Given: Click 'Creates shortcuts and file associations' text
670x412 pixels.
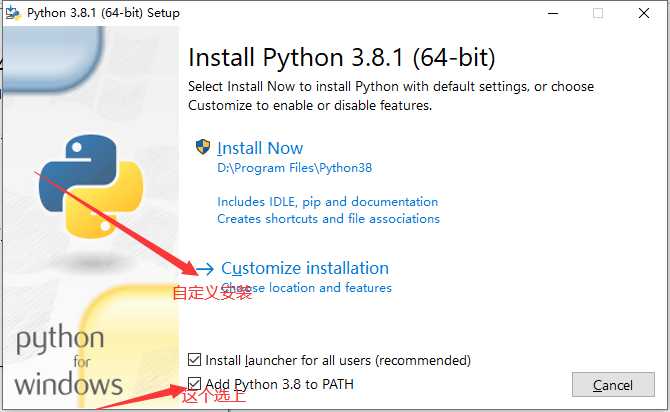Looking at the screenshot, I should (x=328, y=218).
